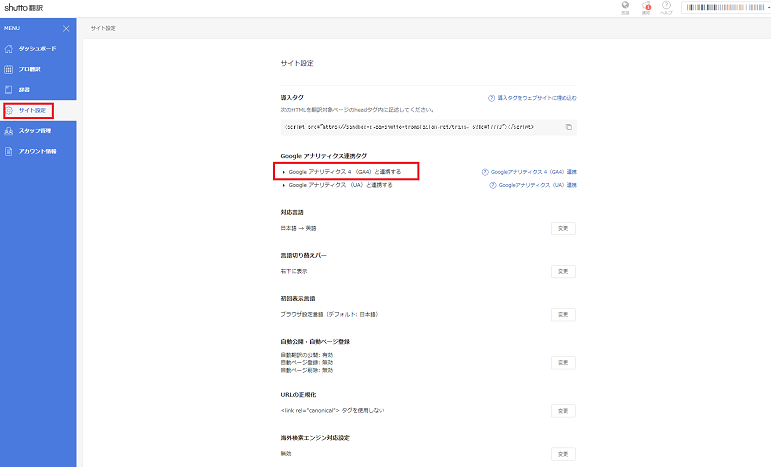Open ダッシュボード menu item
The height and width of the screenshot is (467, 780).
38,49
